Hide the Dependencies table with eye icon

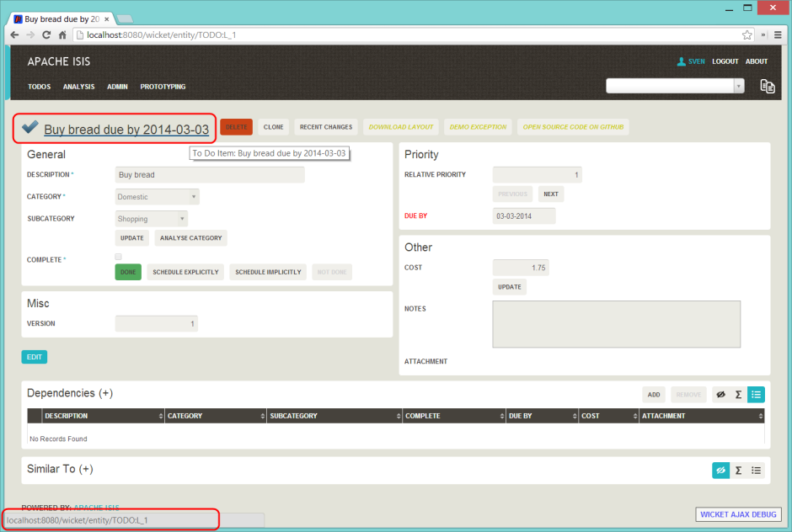(x=720, y=394)
